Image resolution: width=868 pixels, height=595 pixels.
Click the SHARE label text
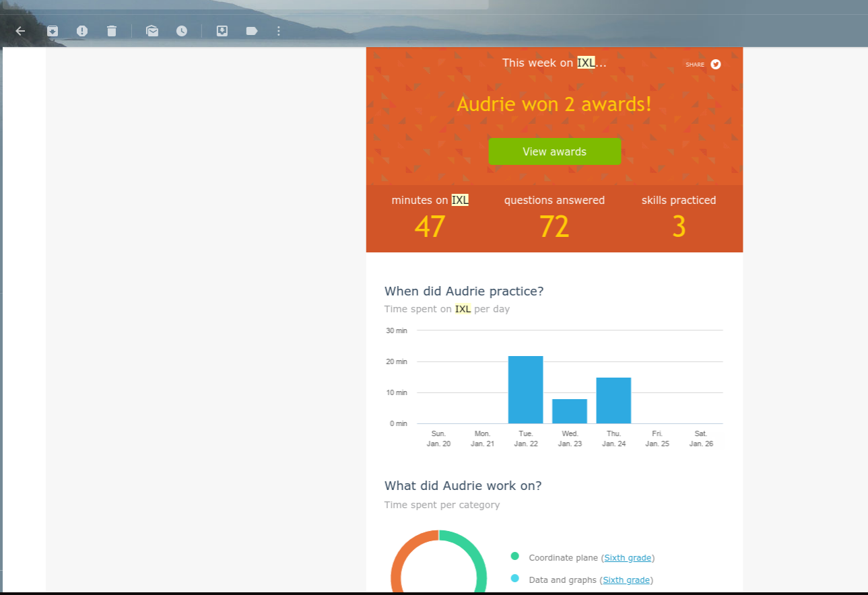tap(695, 65)
